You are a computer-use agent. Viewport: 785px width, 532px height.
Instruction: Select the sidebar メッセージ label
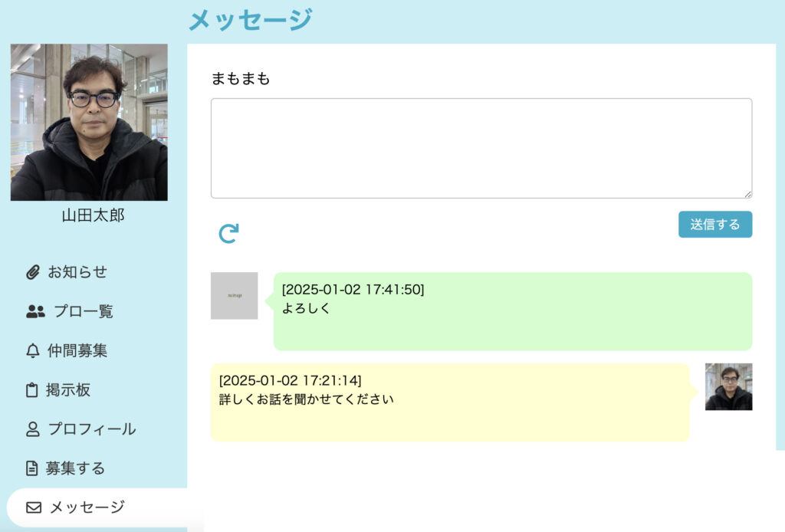87,507
